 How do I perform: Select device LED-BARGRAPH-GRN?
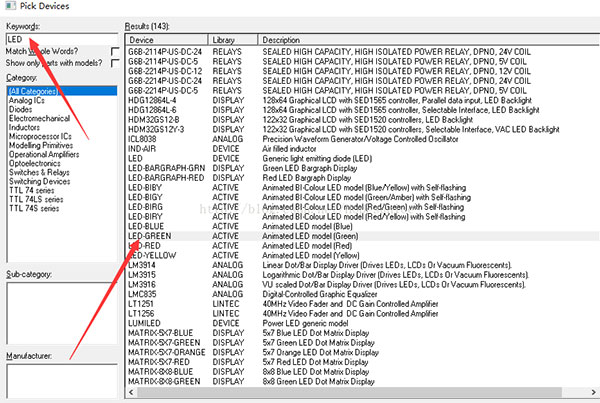[363, 168]
